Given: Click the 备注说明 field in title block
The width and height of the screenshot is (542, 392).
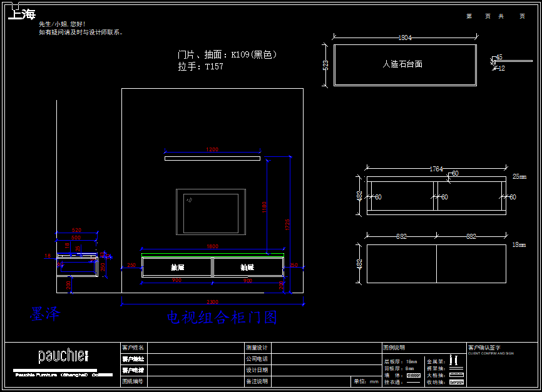Looking at the screenshot, I should coord(257,381).
